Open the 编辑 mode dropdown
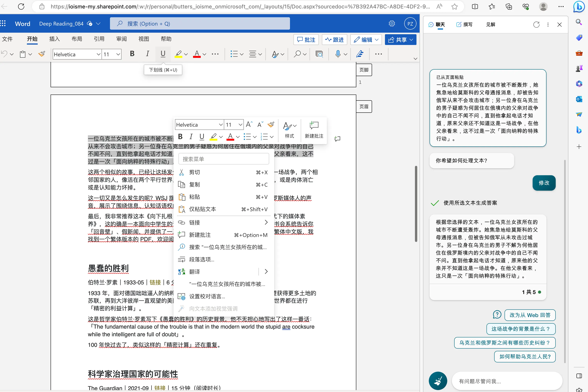Screen dimensions: 588x392 (366, 40)
